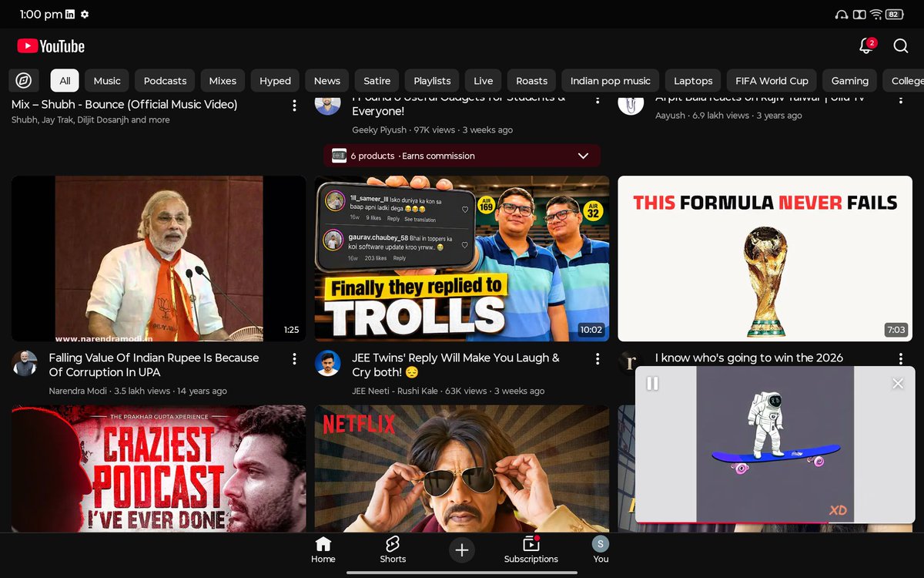This screenshot has height=578, width=924.
Task: Open options for Geeky Piyush gadgets video
Action: [598, 99]
